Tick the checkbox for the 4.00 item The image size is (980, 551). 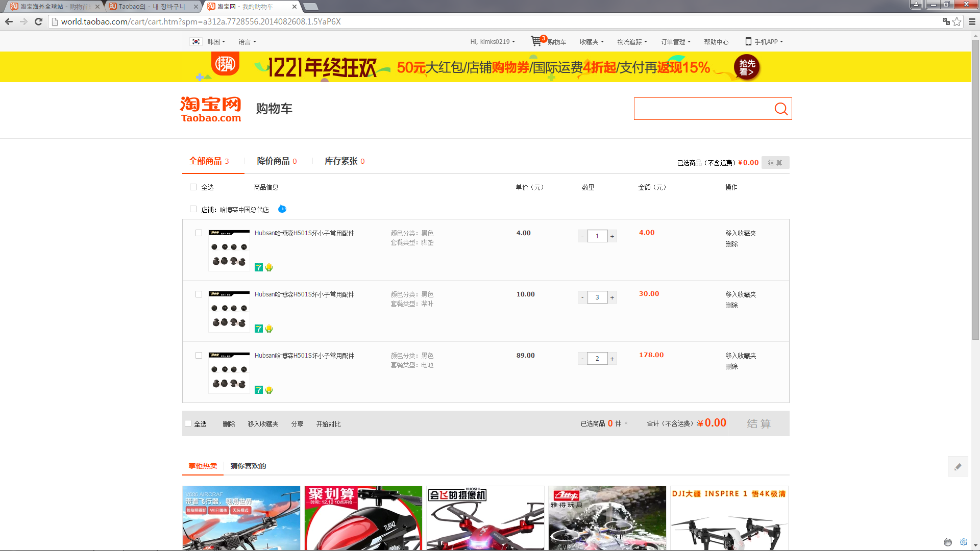click(199, 233)
